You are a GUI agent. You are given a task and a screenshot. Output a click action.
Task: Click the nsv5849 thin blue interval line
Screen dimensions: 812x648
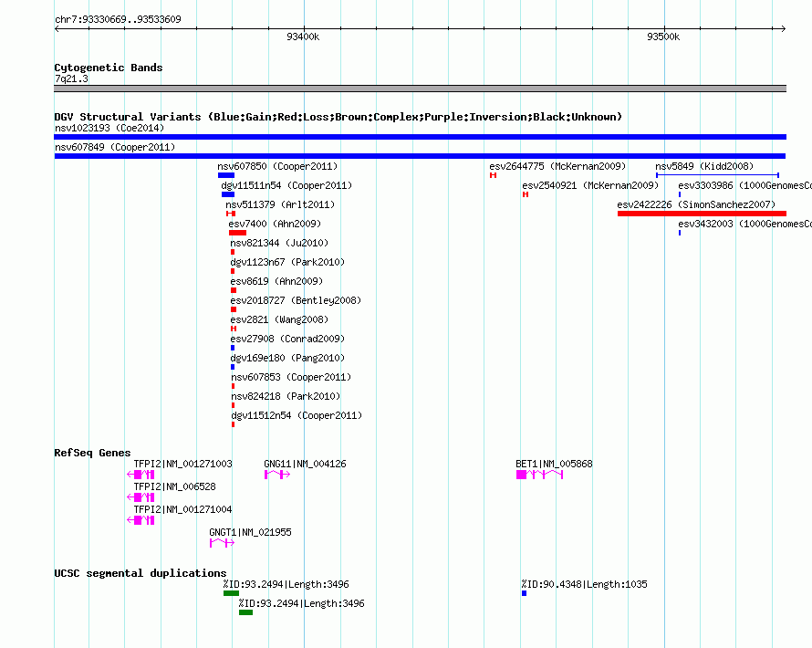718,175
